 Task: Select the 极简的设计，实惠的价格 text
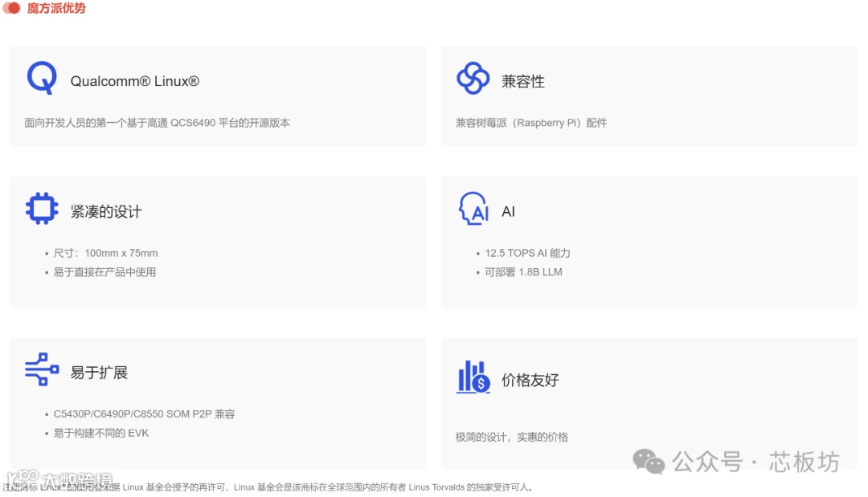pyautogui.click(x=512, y=438)
